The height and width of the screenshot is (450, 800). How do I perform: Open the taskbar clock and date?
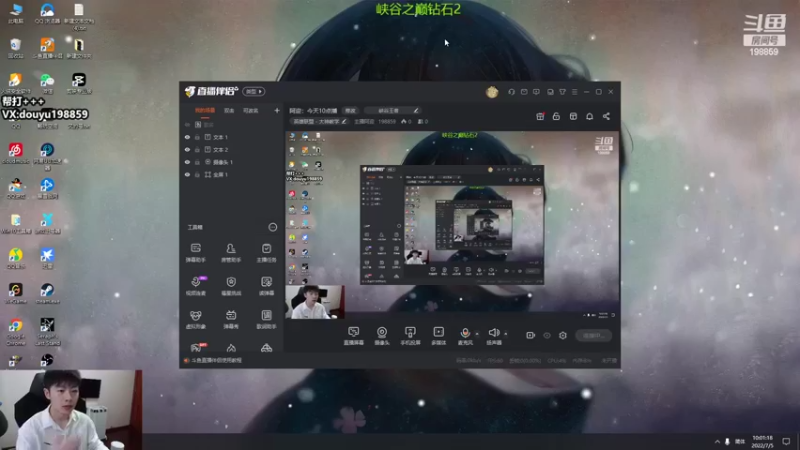[x=762, y=442]
